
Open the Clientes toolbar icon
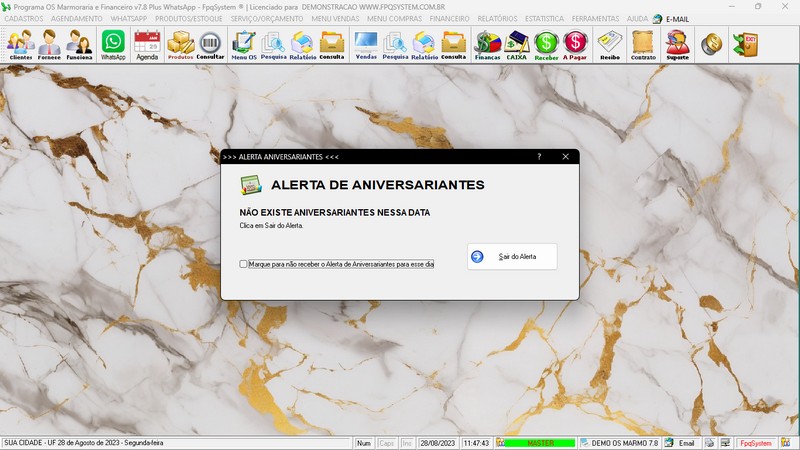click(x=21, y=45)
